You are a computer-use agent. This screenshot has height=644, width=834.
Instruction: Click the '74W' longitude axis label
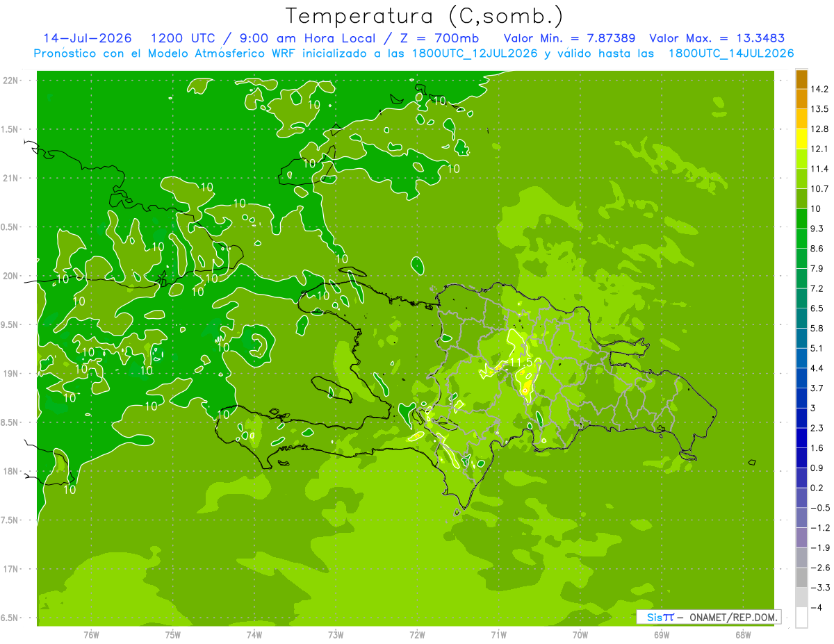(254, 634)
